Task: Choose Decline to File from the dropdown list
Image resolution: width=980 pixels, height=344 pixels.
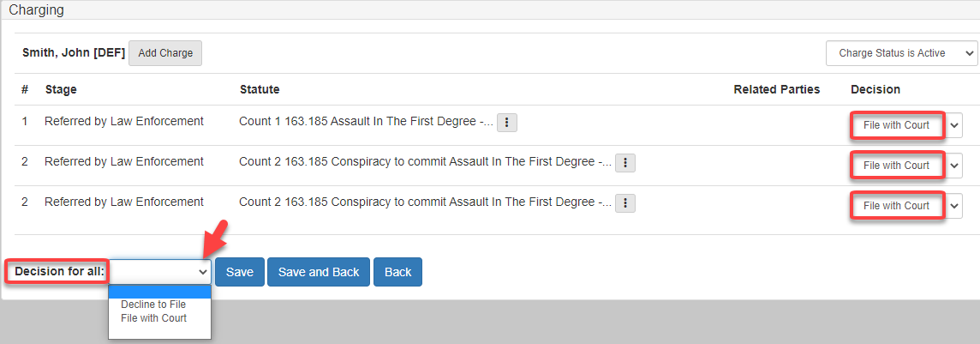Action: 153,305
